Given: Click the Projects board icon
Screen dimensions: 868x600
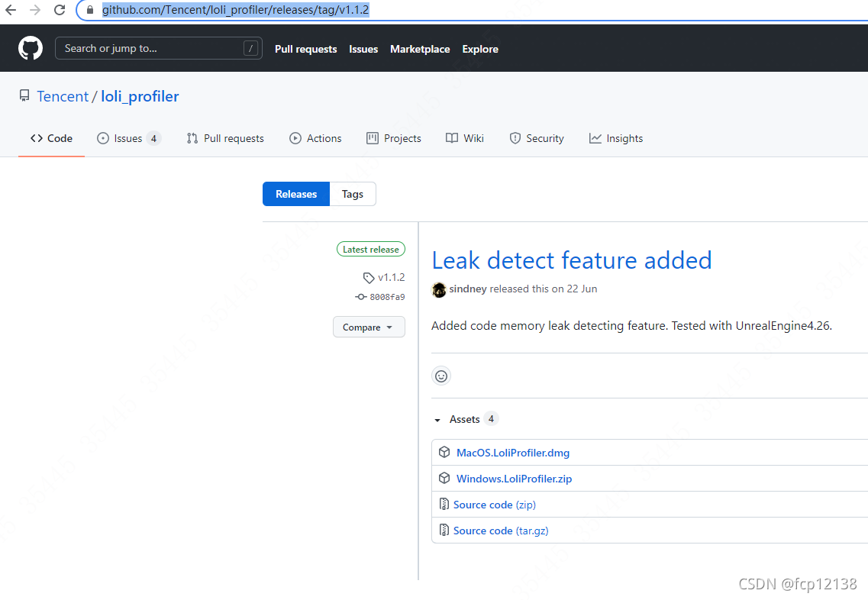Looking at the screenshot, I should point(373,138).
